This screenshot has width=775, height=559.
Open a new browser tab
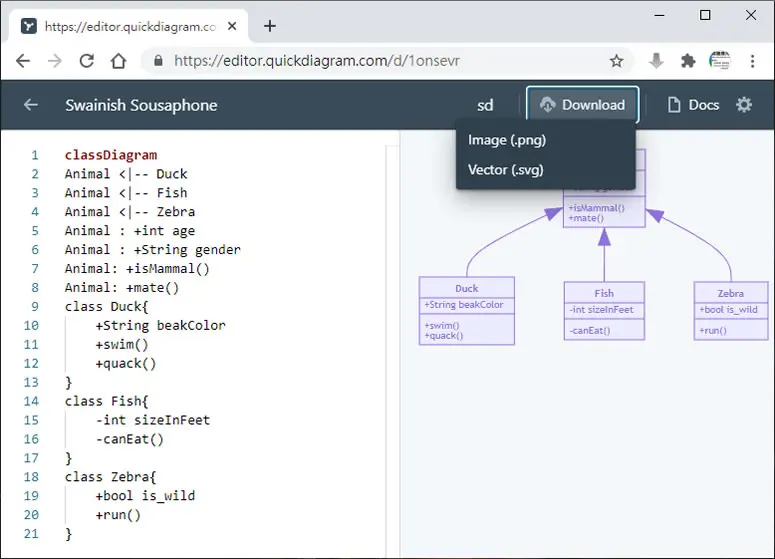(270, 26)
